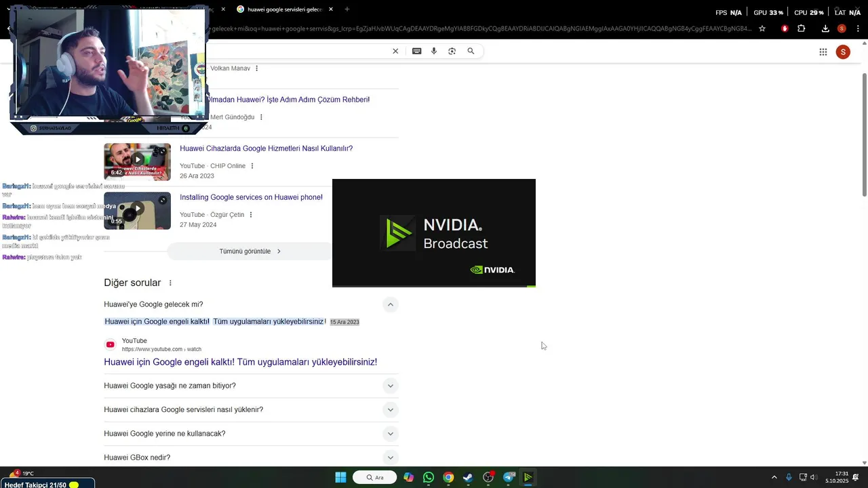Click the NVIDIA Broadcast splash window
The width and height of the screenshot is (868, 488).
pos(434,233)
